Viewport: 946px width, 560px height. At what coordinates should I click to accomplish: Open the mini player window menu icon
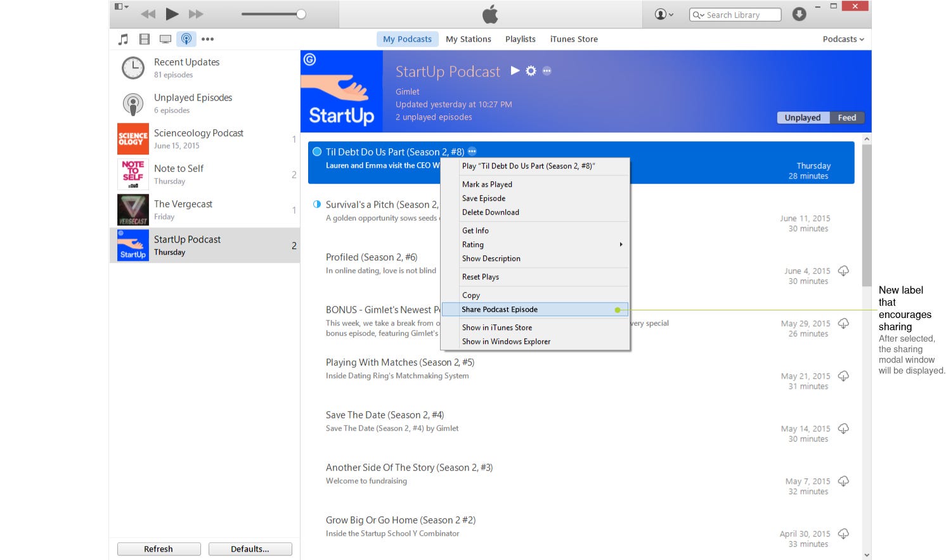(x=121, y=6)
